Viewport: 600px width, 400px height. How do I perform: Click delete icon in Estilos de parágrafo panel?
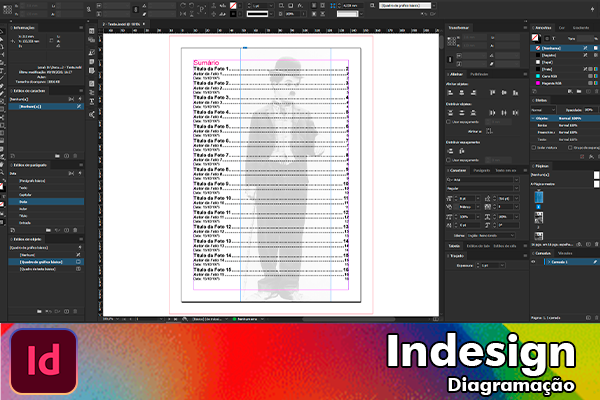[x=75, y=230]
